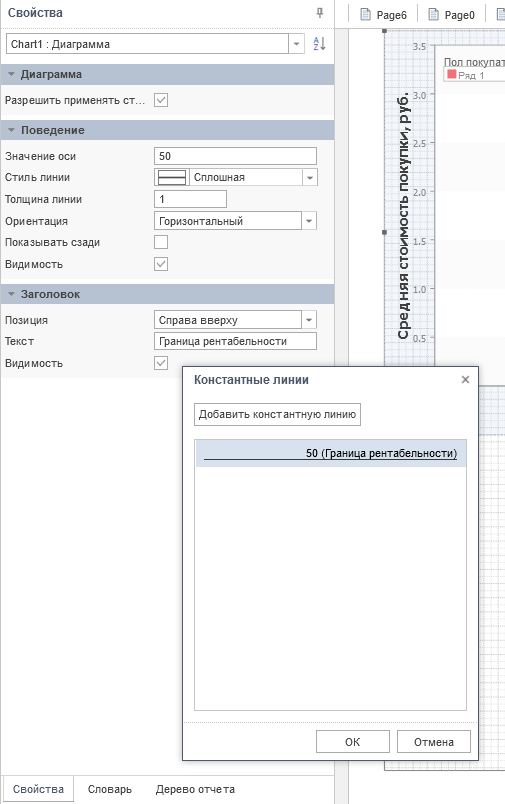Switch to the Дерево отчета tab

click(195, 789)
